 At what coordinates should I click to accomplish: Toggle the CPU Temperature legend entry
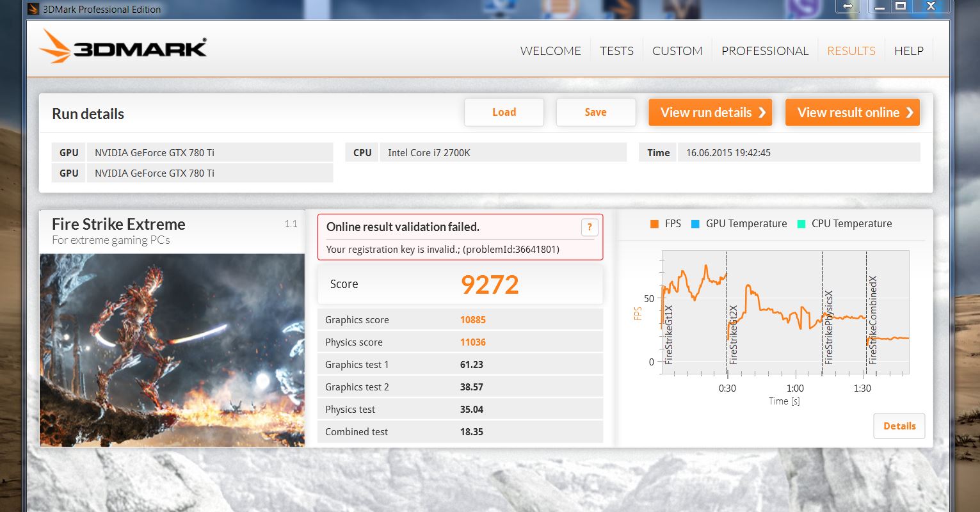click(844, 223)
